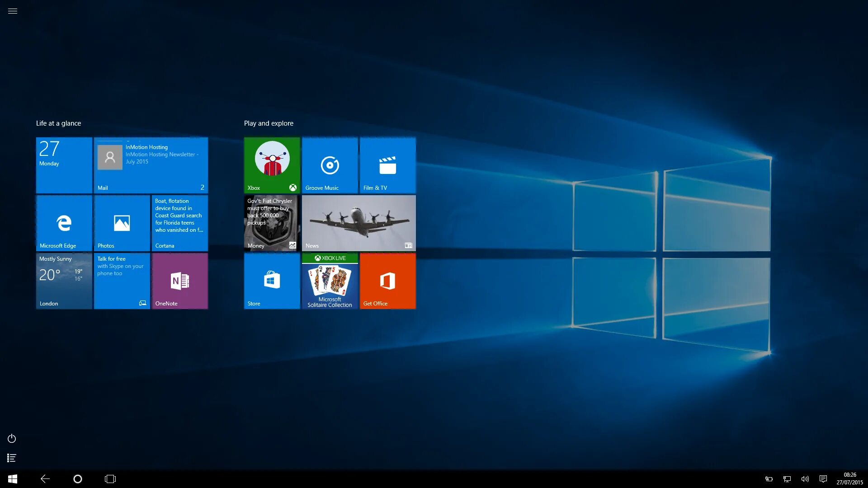Image resolution: width=868 pixels, height=488 pixels.
Task: Toggle the Task View button
Action: tap(110, 479)
